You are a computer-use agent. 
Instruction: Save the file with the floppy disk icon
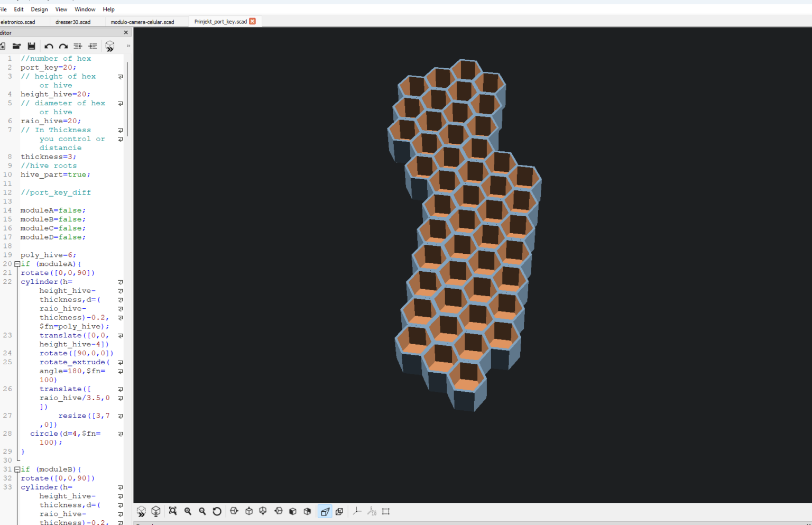31,47
